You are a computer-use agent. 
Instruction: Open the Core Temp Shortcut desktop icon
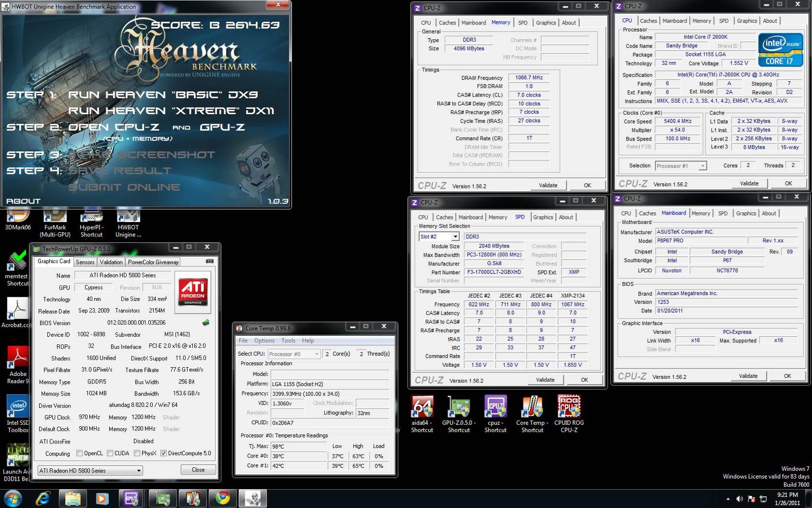pyautogui.click(x=532, y=414)
